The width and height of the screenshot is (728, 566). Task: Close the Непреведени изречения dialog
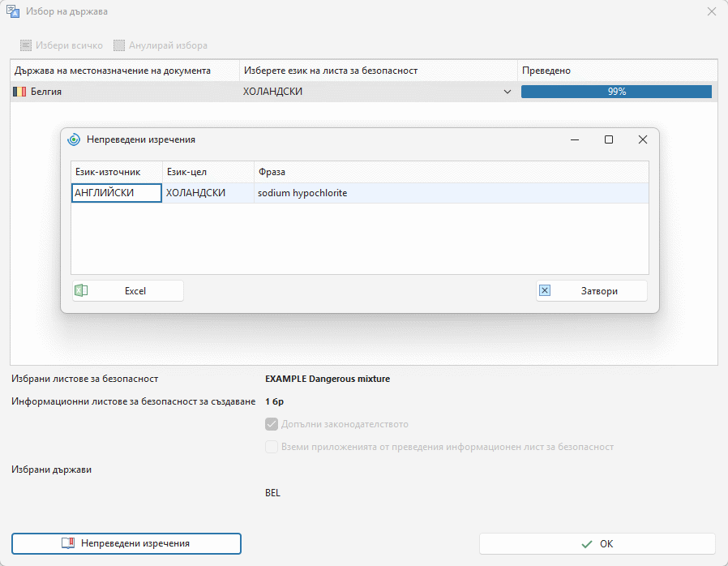click(643, 139)
